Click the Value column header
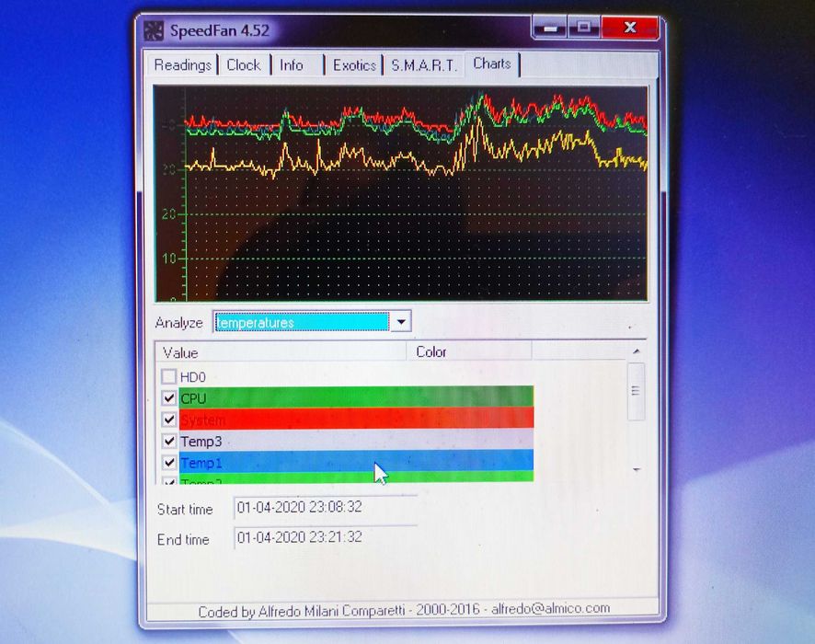The image size is (815, 644). 281,352
